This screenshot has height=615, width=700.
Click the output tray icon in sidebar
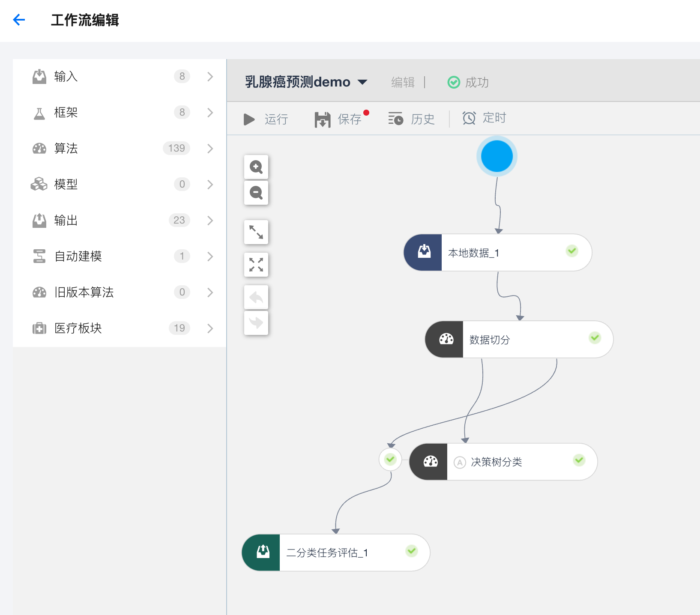pyautogui.click(x=39, y=221)
